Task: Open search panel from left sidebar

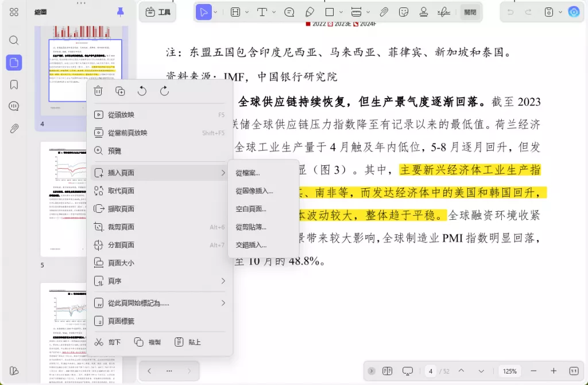Action: point(14,40)
